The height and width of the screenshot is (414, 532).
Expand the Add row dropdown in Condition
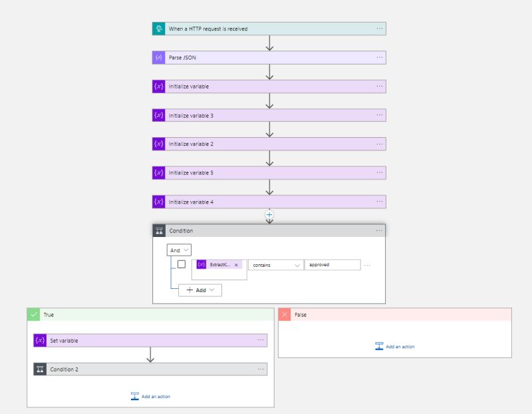pyautogui.click(x=200, y=290)
